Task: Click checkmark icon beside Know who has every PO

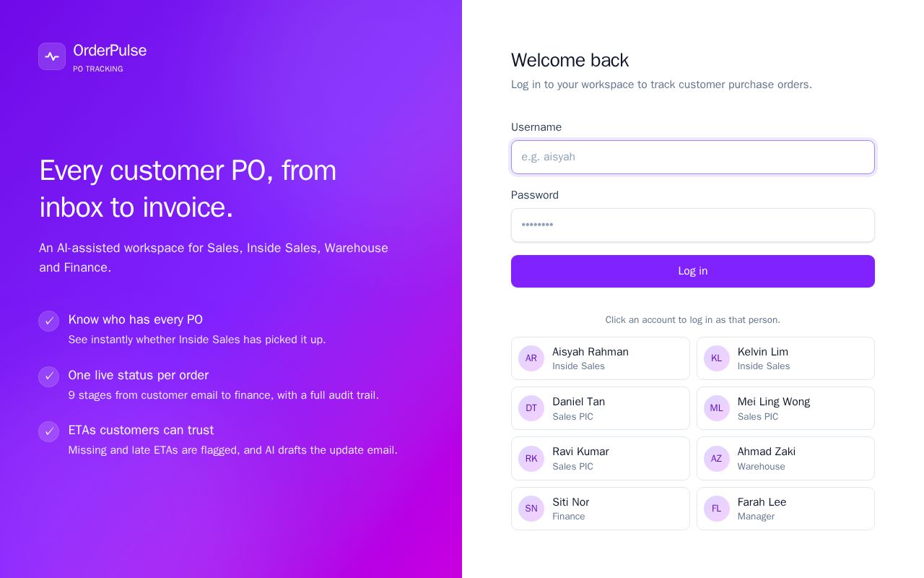Action: click(x=49, y=321)
